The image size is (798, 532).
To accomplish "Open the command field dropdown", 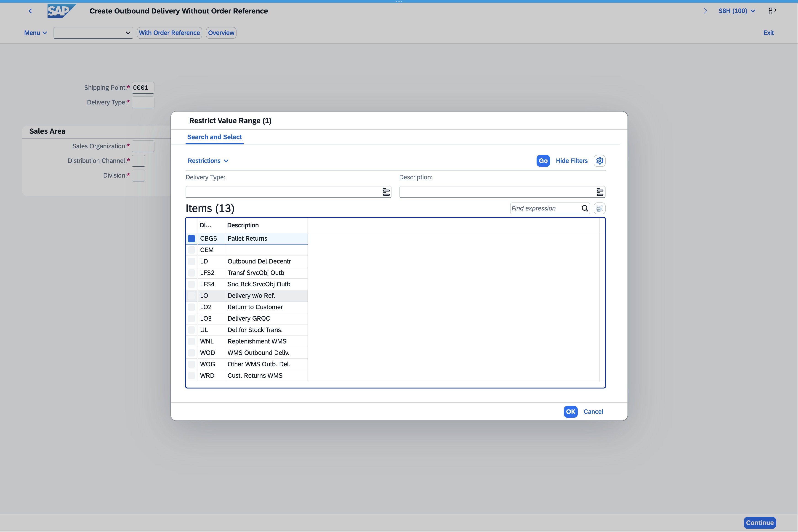I will (x=128, y=33).
